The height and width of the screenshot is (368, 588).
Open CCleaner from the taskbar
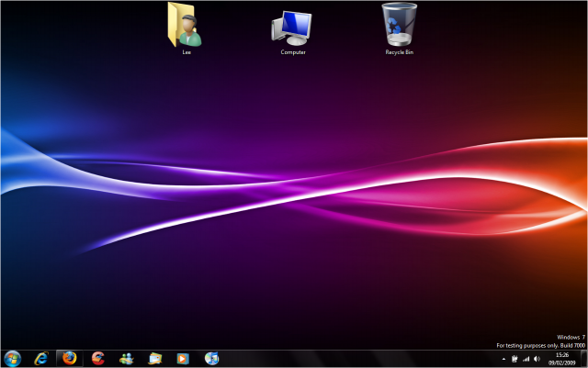point(98,359)
